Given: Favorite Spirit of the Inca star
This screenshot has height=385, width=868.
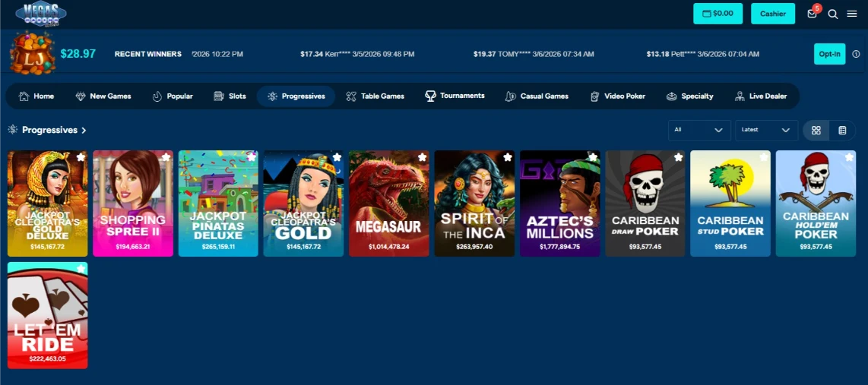Looking at the screenshot, I should pos(508,158).
